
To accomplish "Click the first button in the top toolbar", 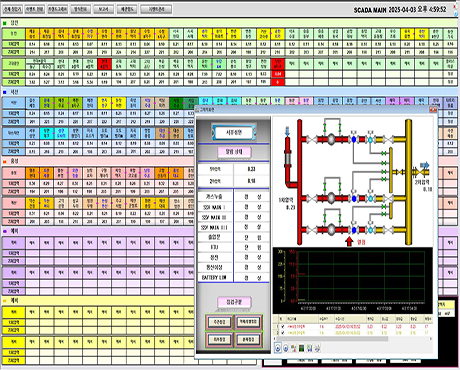I will pos(13,9).
